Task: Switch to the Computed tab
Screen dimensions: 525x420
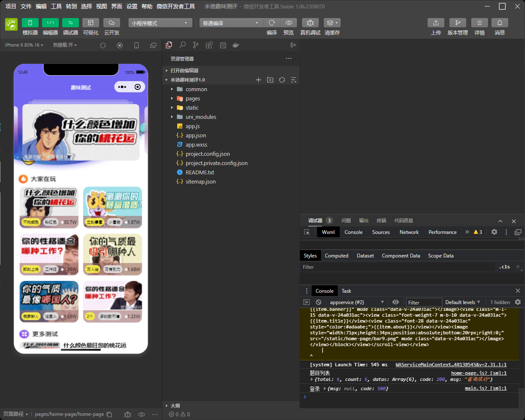Action: pyautogui.click(x=336, y=255)
